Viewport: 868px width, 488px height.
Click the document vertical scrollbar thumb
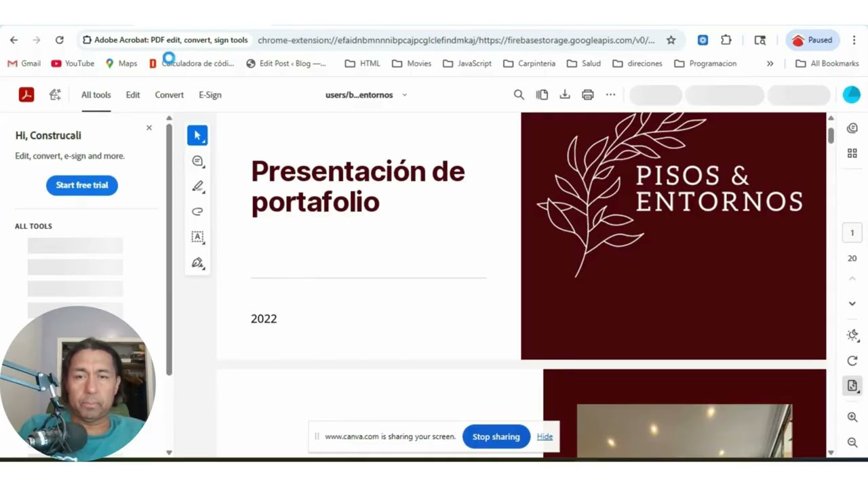[831, 134]
